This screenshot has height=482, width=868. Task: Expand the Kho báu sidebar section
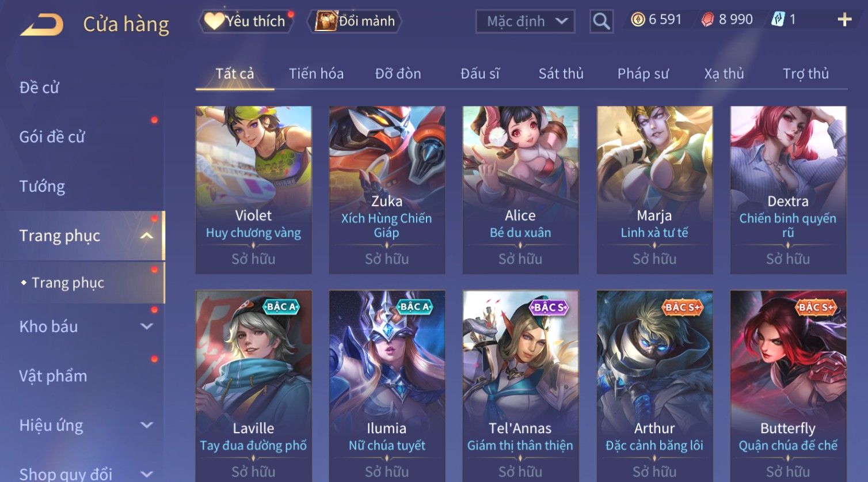147,327
